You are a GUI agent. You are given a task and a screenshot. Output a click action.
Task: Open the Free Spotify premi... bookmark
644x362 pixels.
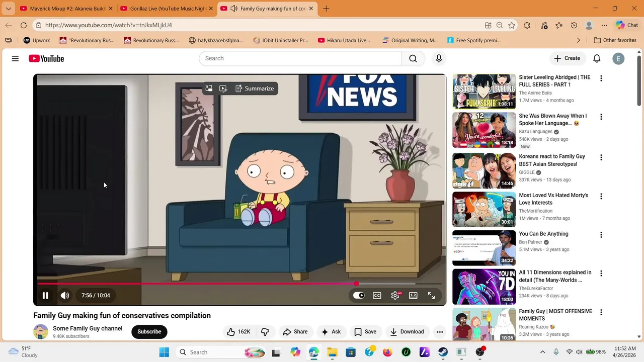point(473,40)
